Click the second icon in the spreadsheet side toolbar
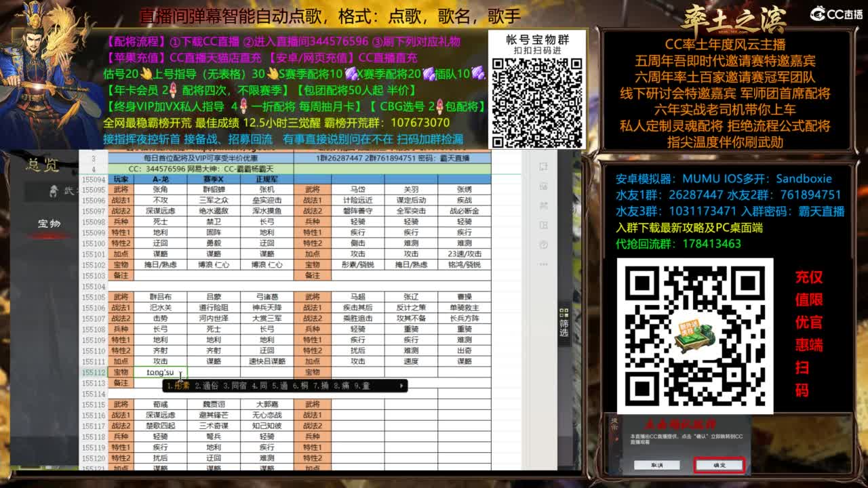Viewport: 868px width, 488px height. tap(545, 185)
